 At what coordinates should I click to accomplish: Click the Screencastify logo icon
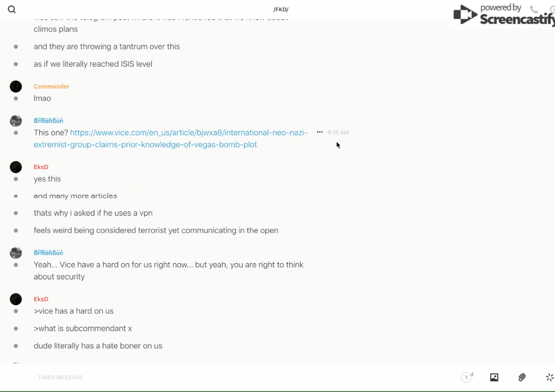(465, 15)
